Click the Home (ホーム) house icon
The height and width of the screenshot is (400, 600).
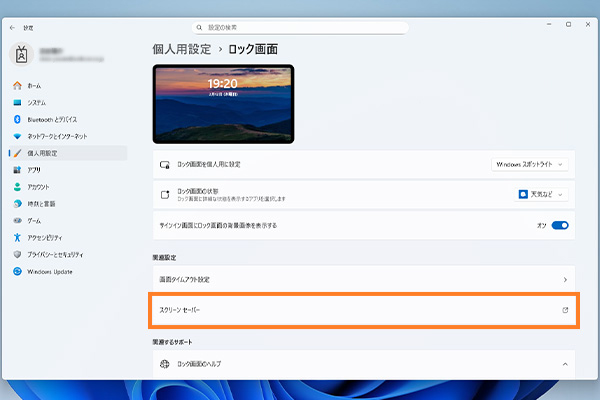17,85
